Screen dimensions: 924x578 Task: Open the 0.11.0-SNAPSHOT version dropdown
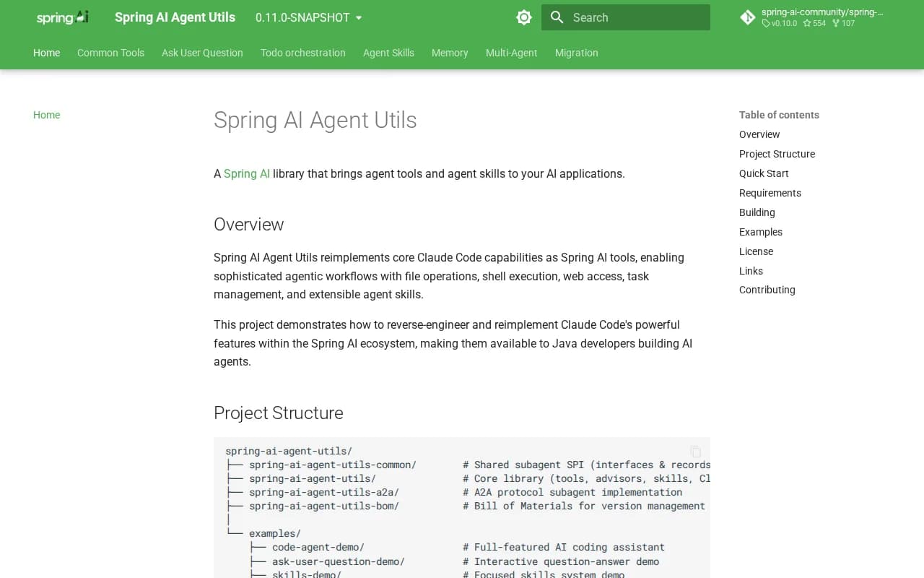(309, 17)
